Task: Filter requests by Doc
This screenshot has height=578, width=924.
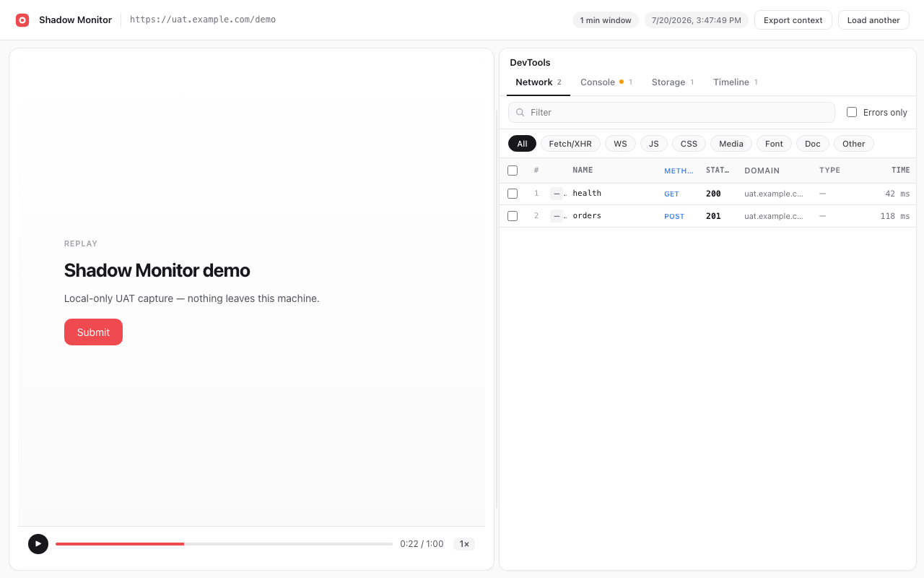Action: 813,144
